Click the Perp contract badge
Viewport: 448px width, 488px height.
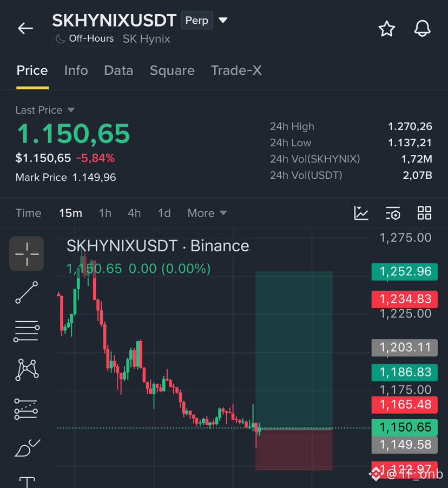tap(197, 20)
